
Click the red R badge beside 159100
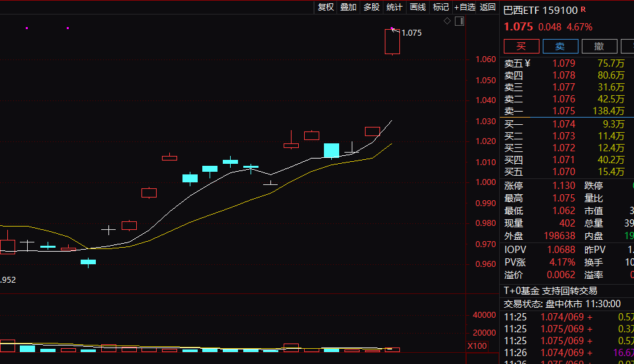point(583,10)
